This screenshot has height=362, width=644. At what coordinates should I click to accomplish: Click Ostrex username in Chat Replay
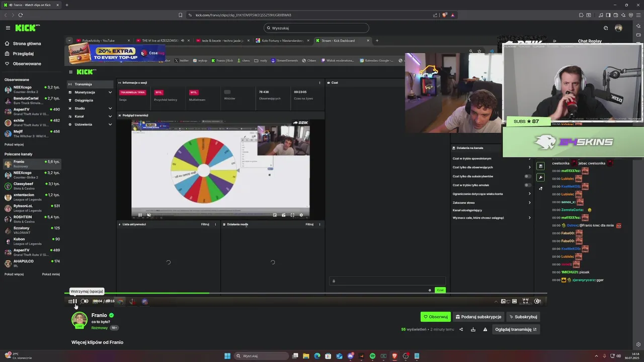[572, 226]
